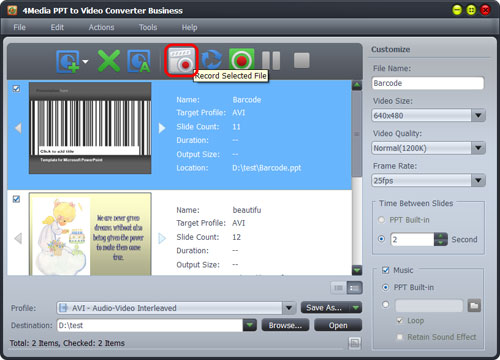
Task: Click the yellow-green maximize window button
Action: point(471,10)
